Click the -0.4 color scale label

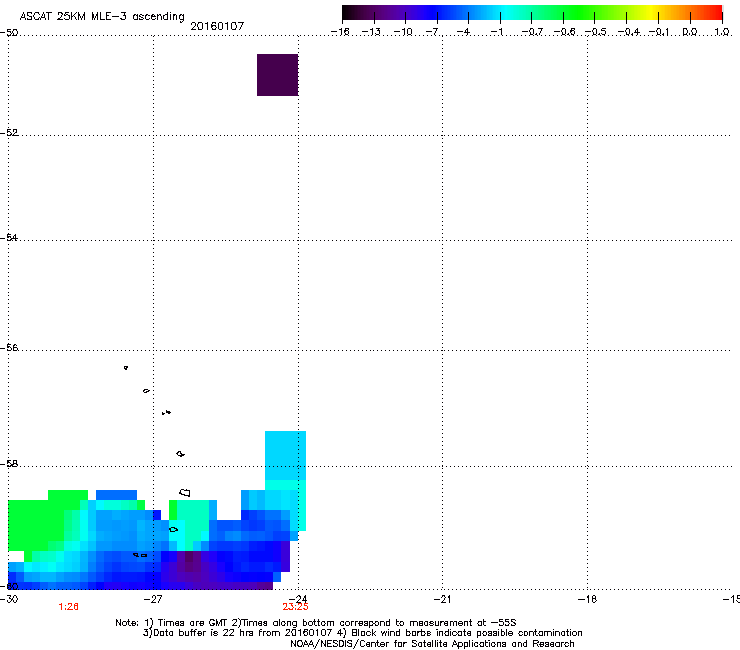(629, 32)
